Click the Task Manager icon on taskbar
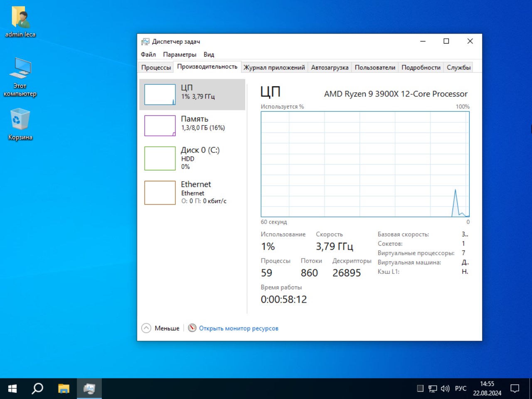 click(x=89, y=388)
